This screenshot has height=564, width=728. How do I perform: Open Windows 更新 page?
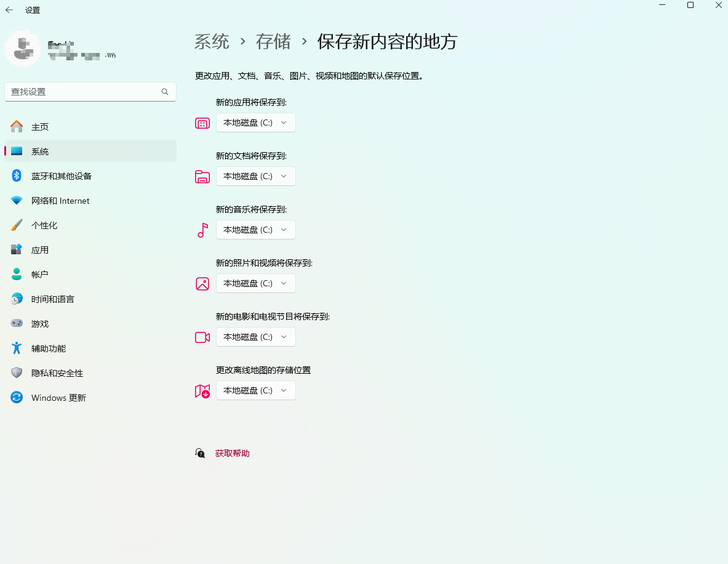90,397
